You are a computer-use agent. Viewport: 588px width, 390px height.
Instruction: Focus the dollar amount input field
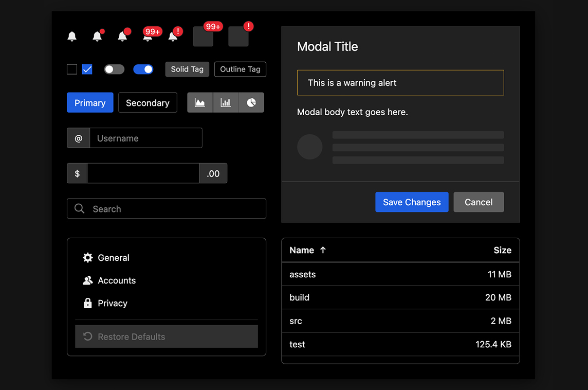(x=143, y=173)
